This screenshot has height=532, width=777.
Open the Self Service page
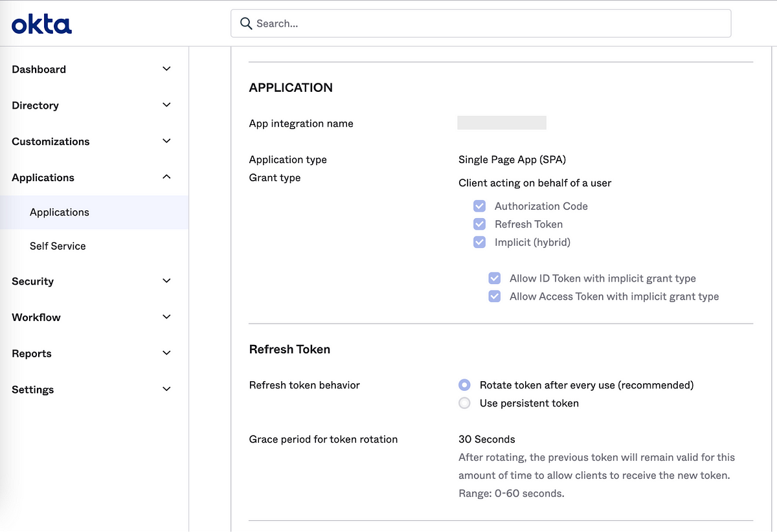pyautogui.click(x=57, y=246)
